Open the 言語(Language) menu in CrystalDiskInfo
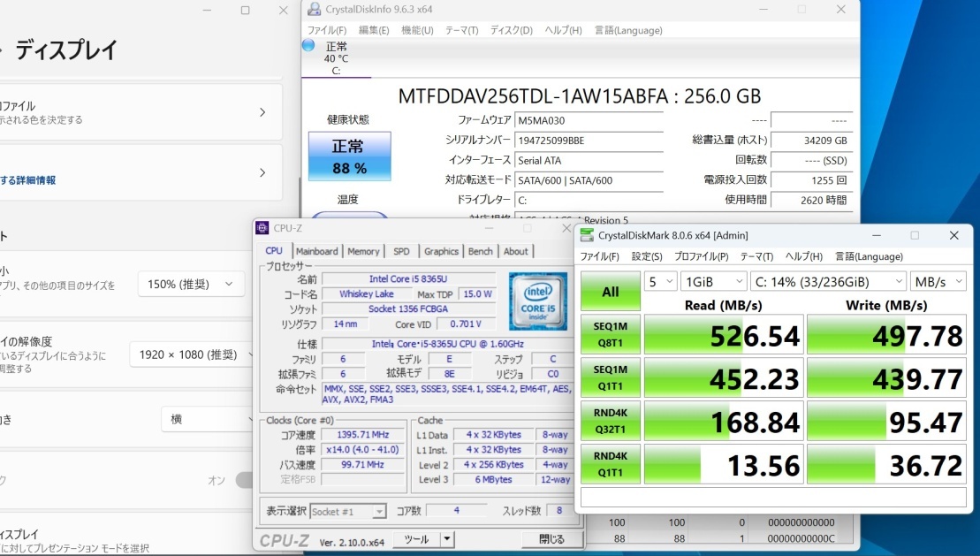This screenshot has width=980, height=556. 628,30
